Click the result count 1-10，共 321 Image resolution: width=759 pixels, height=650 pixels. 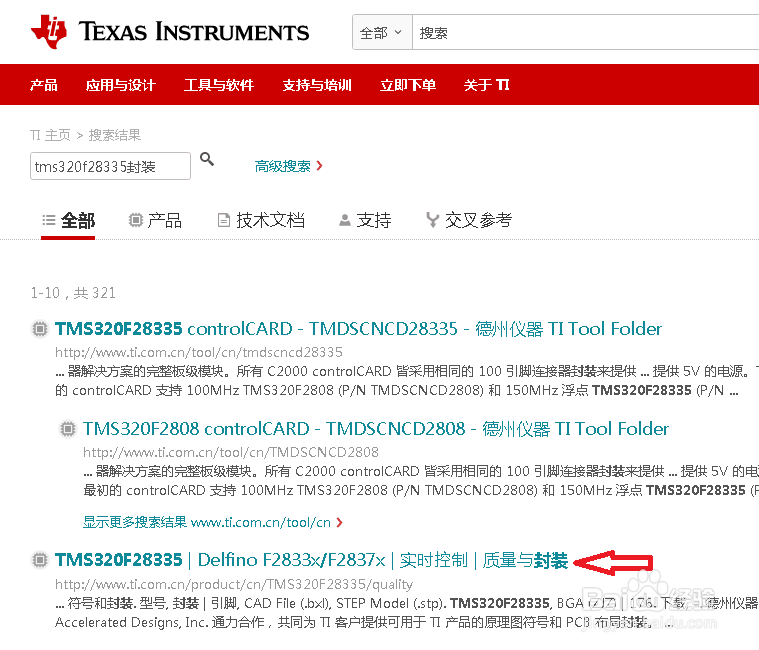point(73,293)
